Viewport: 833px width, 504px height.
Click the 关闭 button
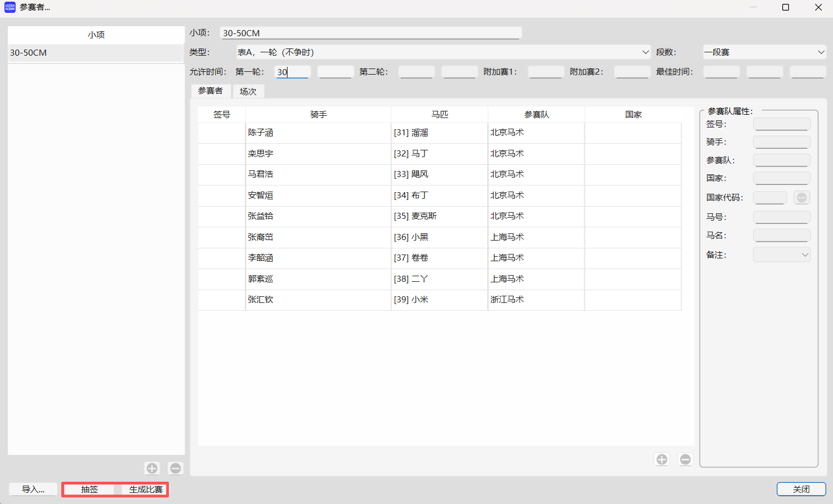point(801,488)
